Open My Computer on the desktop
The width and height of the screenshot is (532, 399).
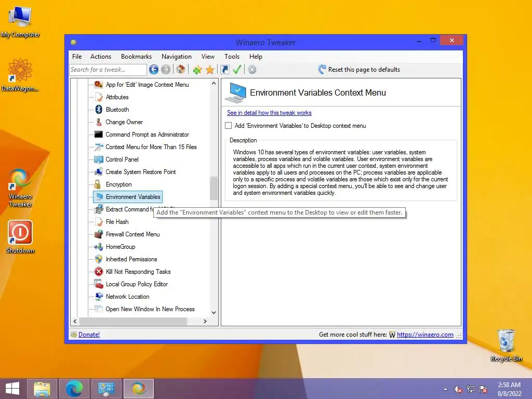click(20, 22)
